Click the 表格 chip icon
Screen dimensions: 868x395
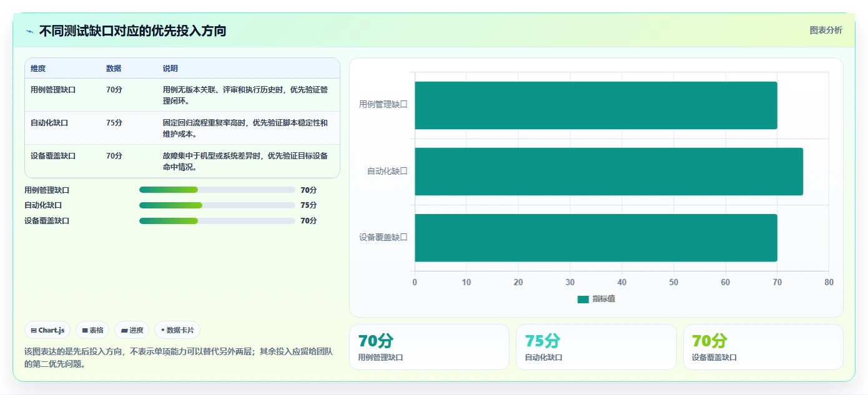coord(85,330)
